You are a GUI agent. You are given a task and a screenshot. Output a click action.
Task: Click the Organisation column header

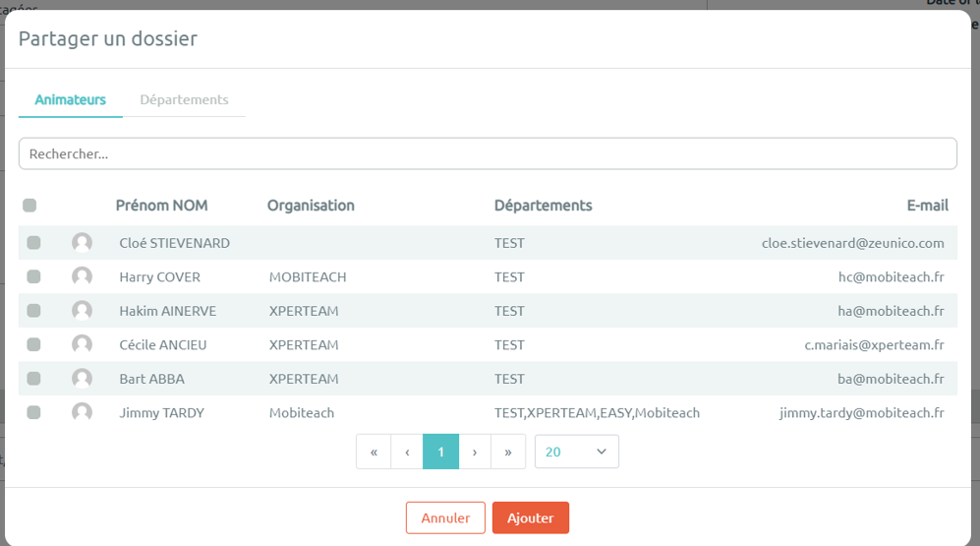311,206
